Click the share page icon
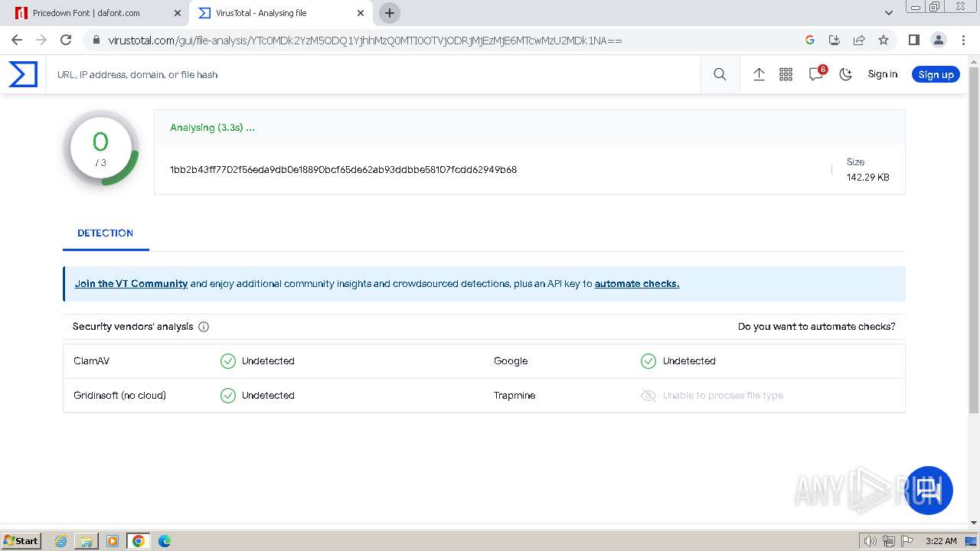Viewport: 980px width, 551px height. click(x=859, y=40)
